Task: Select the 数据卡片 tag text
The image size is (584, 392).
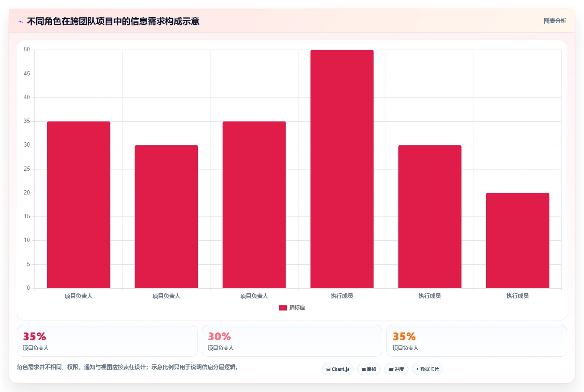Action: click(429, 369)
